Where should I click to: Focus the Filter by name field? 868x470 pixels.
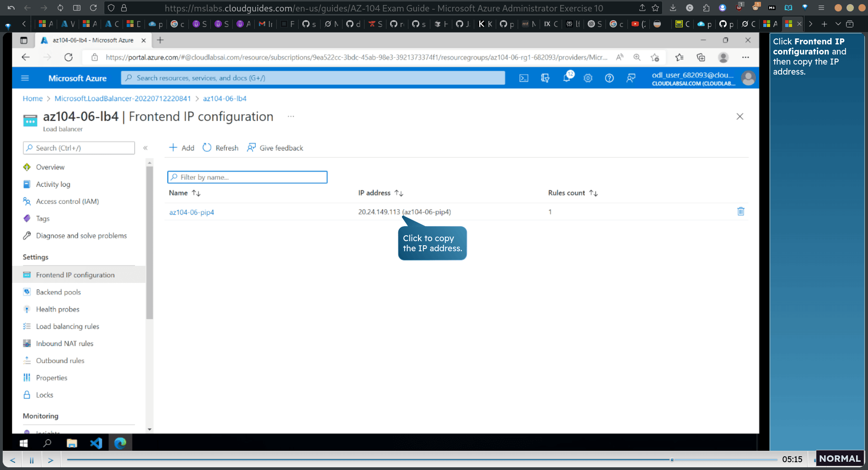coord(247,177)
